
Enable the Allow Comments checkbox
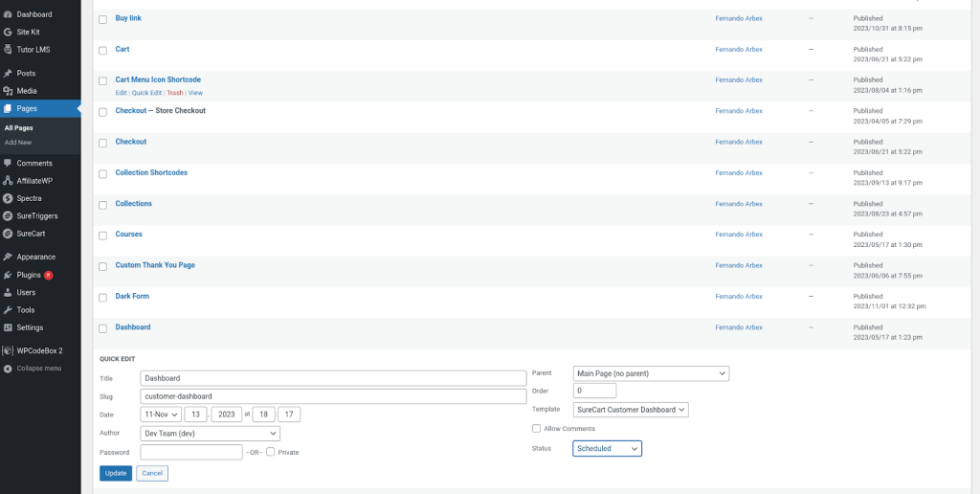point(537,428)
